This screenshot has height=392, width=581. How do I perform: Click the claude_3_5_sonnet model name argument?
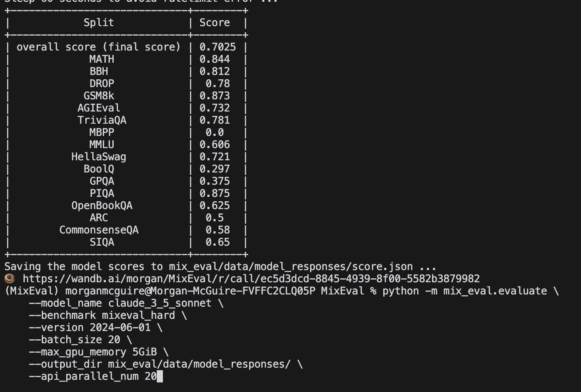pos(160,303)
